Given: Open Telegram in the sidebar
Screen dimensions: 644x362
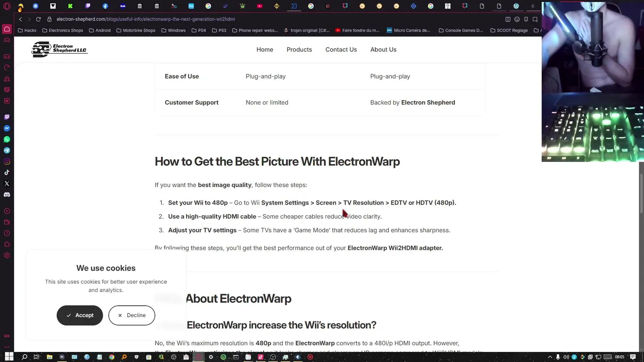Looking at the screenshot, I should tap(7, 150).
